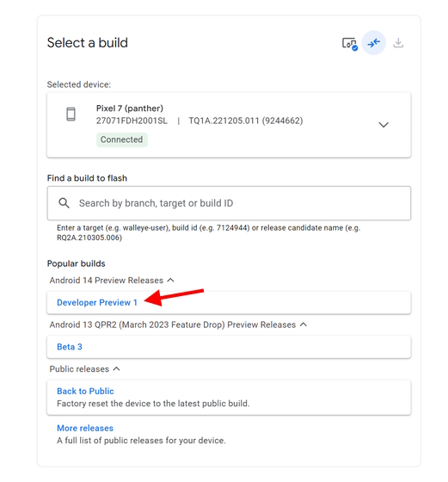Click the Popular builds heading

click(77, 263)
